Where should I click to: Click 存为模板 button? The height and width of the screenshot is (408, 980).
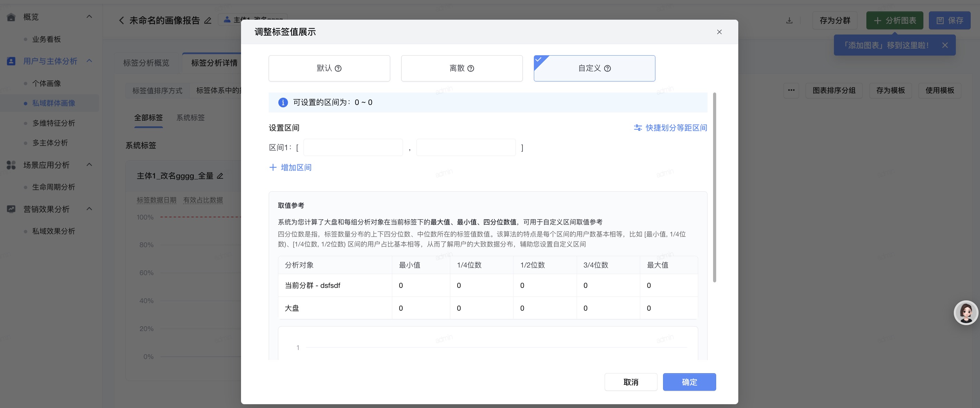891,90
